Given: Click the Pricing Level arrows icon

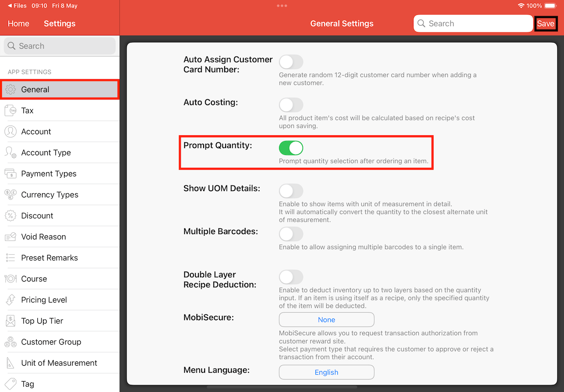Looking at the screenshot, I should pos(11,300).
